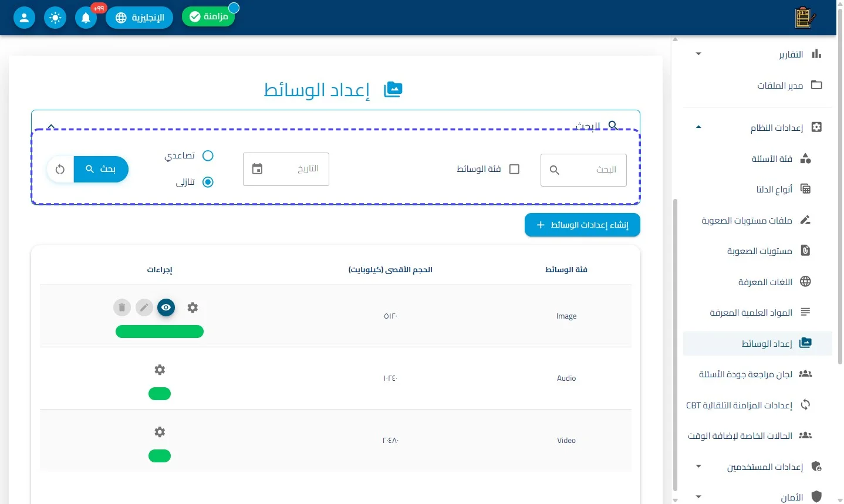
Task: Open the notifications bell
Action: tap(86, 18)
